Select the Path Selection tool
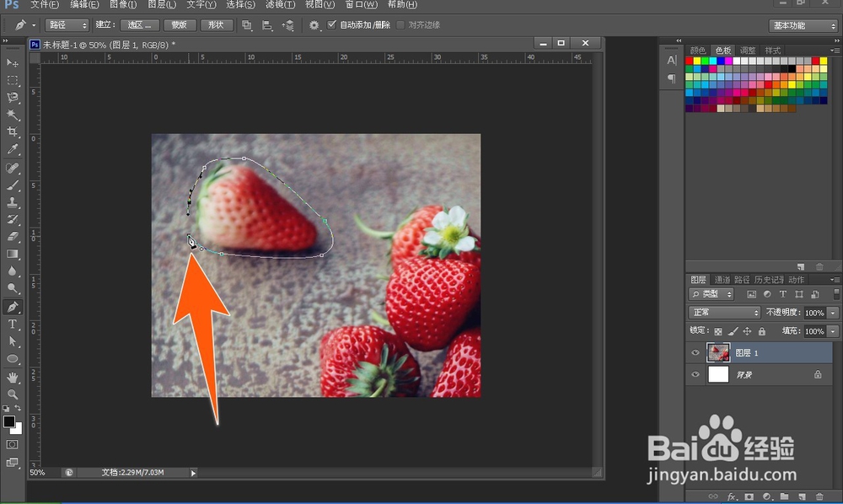Screen dimensions: 843x504 tap(13, 341)
